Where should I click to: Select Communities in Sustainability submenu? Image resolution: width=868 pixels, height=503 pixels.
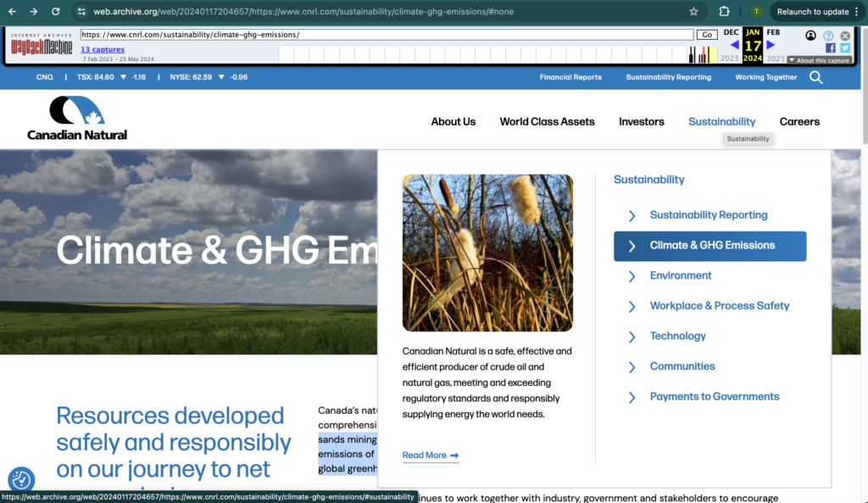pyautogui.click(x=682, y=366)
